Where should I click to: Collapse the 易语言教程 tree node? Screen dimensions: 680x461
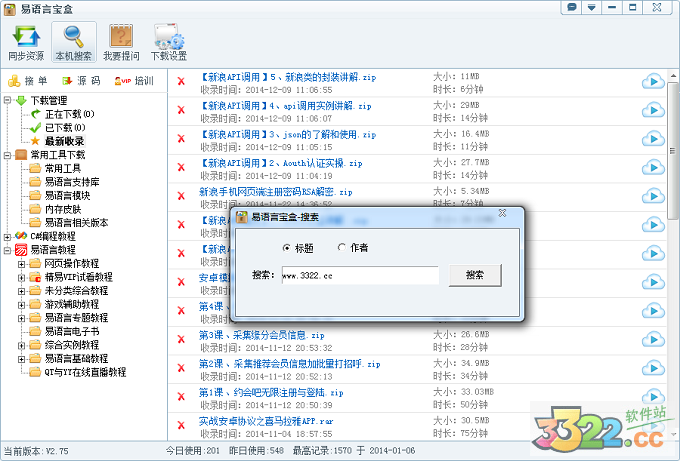(x=7, y=250)
